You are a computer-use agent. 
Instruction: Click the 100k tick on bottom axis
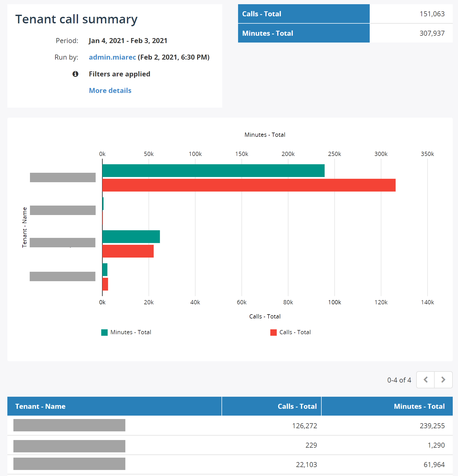(x=335, y=302)
